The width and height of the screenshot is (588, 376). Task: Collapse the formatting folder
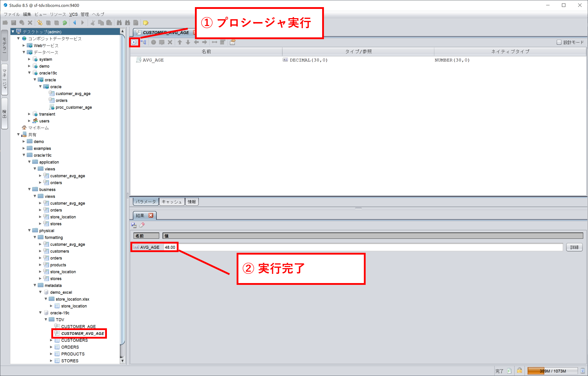[x=35, y=237]
